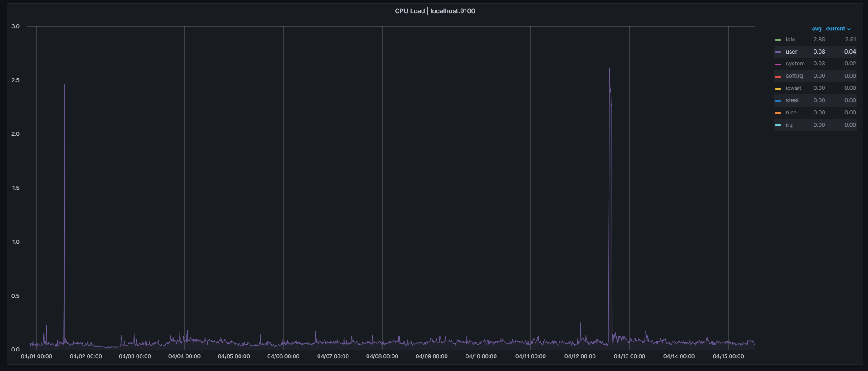Viewport: 868px width, 371px height.
Task: Toggle the iowait series legend label
Action: tap(794, 88)
